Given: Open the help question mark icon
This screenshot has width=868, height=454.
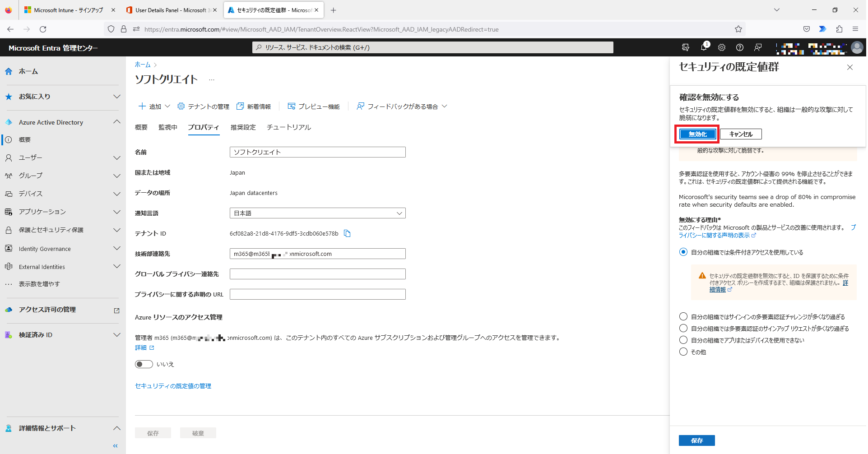Looking at the screenshot, I should pos(739,47).
